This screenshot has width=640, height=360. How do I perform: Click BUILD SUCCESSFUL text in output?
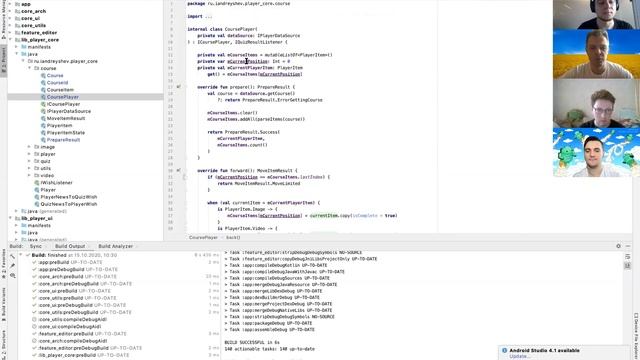pos(252,342)
